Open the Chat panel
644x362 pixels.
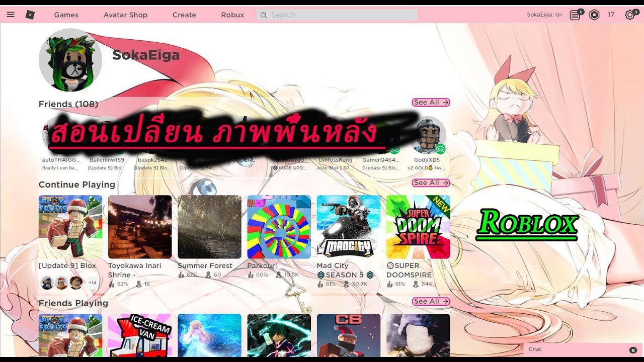click(x=583, y=349)
